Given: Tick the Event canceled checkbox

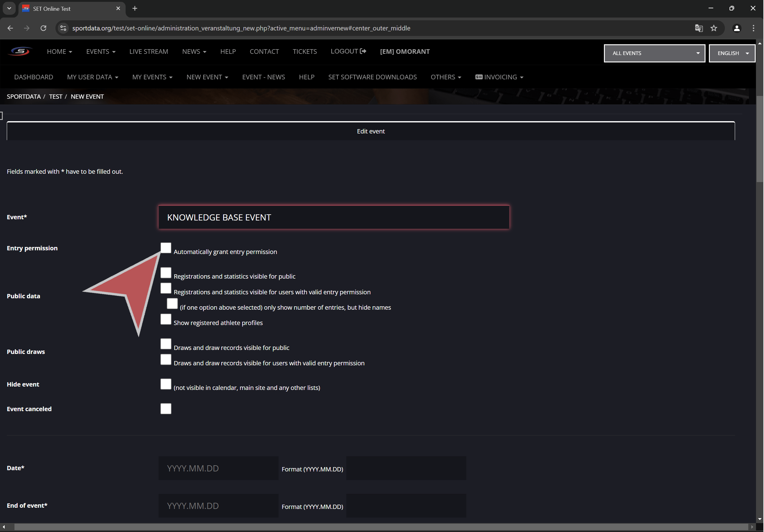Looking at the screenshot, I should click(x=166, y=409).
